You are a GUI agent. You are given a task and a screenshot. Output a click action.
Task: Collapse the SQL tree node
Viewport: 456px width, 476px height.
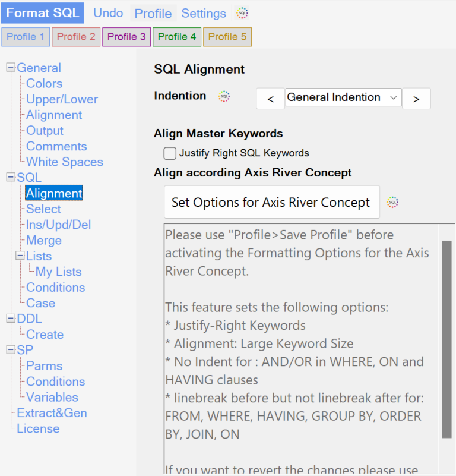(x=11, y=178)
